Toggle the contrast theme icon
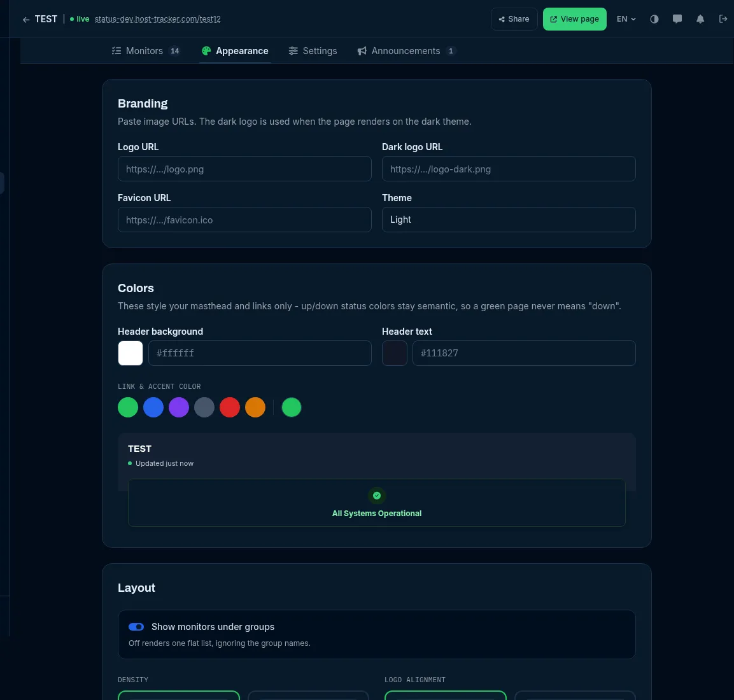The height and width of the screenshot is (700, 734). (x=654, y=19)
